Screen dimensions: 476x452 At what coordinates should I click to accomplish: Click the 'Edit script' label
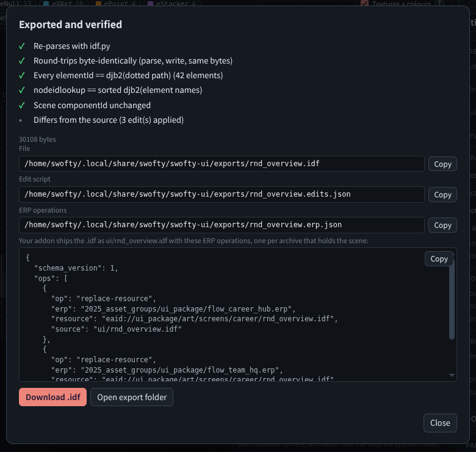[x=35, y=179]
